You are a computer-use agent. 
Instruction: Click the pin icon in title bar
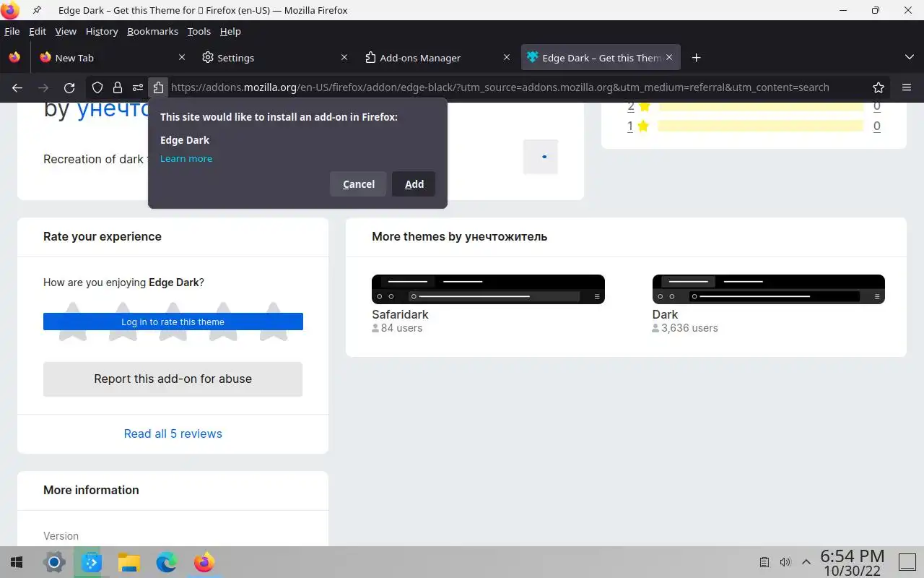38,10
